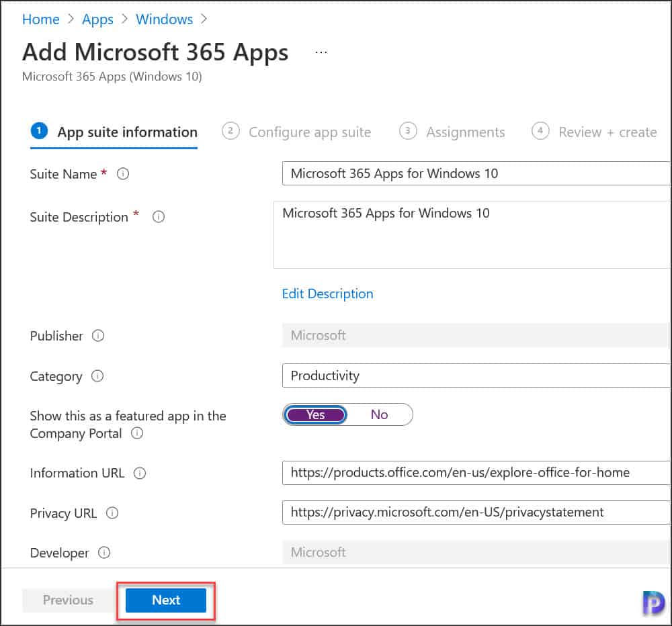Click the Category info icon

97,375
